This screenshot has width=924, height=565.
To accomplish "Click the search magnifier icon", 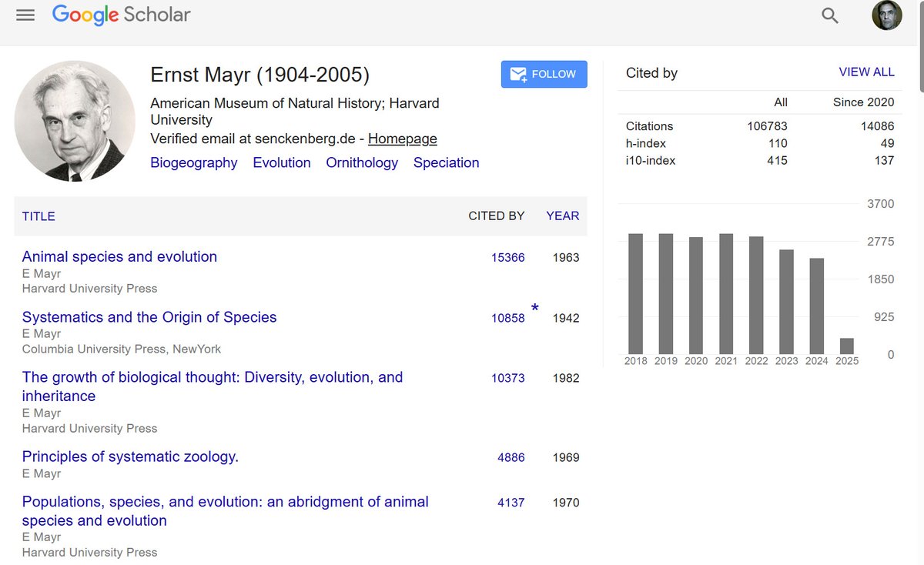I will (830, 15).
